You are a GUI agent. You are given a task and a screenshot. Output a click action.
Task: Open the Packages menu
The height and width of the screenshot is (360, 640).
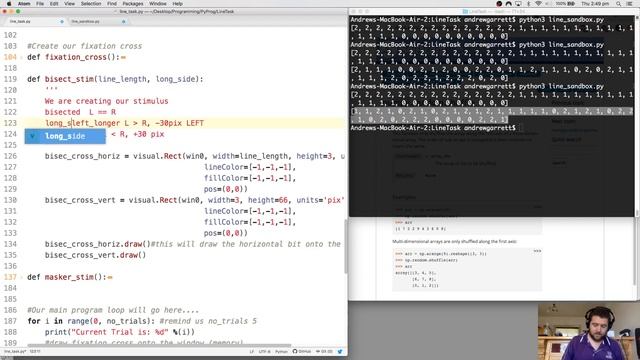133,4
